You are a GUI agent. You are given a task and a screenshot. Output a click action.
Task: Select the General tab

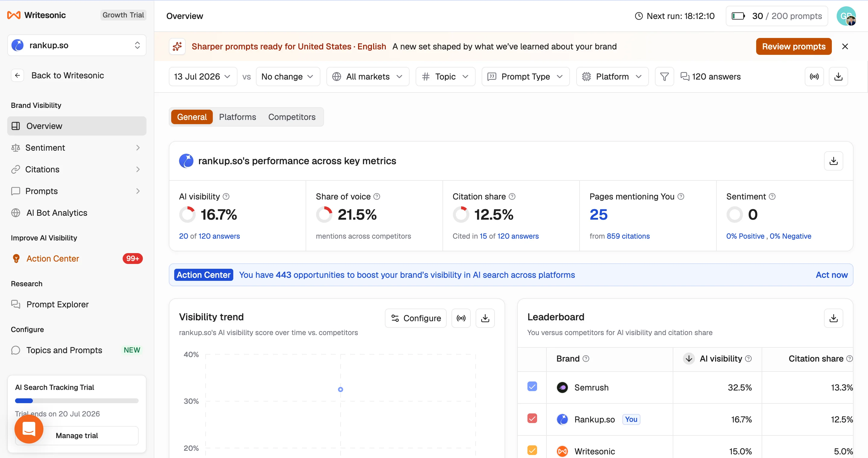[x=192, y=117]
